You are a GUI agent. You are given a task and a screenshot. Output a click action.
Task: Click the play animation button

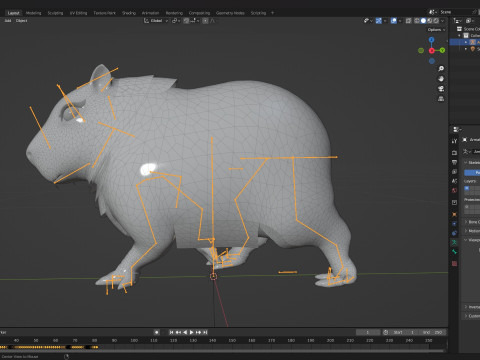(x=192, y=332)
